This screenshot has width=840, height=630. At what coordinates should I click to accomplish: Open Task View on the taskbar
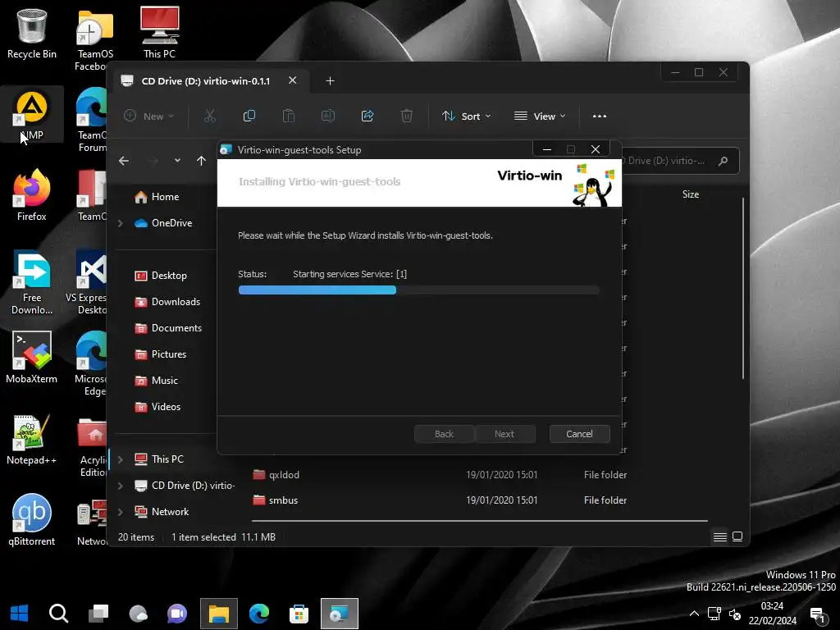point(98,613)
